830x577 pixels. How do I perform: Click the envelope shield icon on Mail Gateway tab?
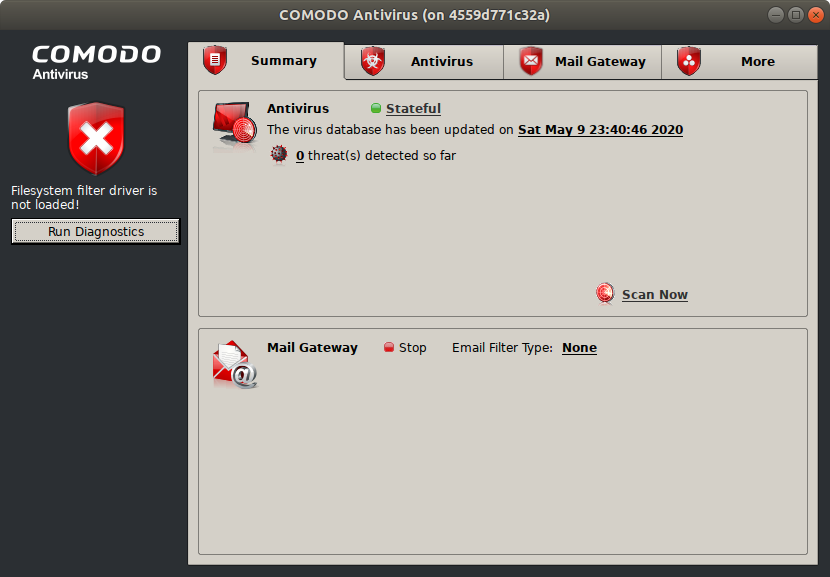tap(531, 61)
